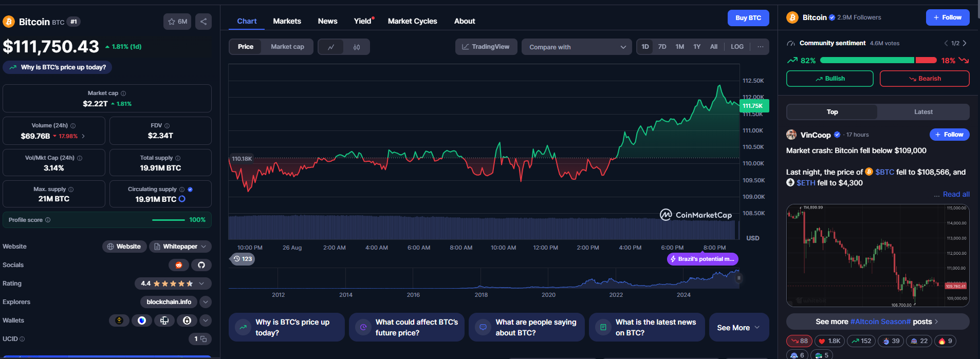Switch chart to line chart icon

331,47
